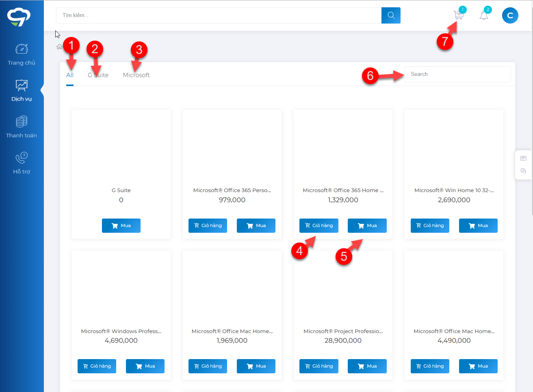Click the 4,690,000 price
The width and height of the screenshot is (533, 392).
pyautogui.click(x=121, y=340)
